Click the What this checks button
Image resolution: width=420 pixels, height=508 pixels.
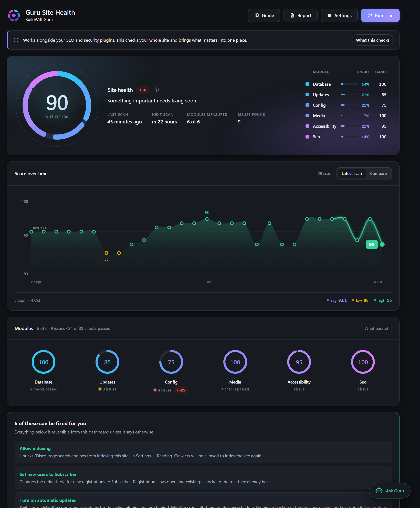pos(373,40)
